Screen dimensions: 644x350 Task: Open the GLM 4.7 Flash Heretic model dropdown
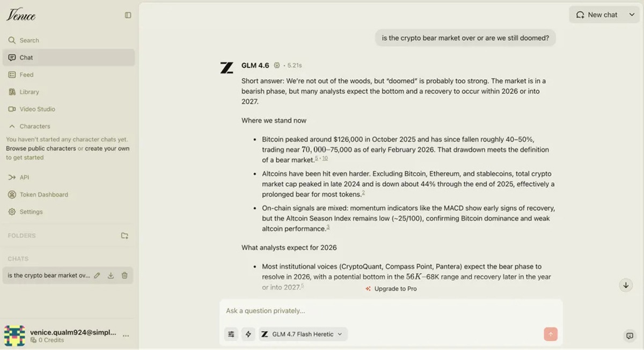(303, 334)
